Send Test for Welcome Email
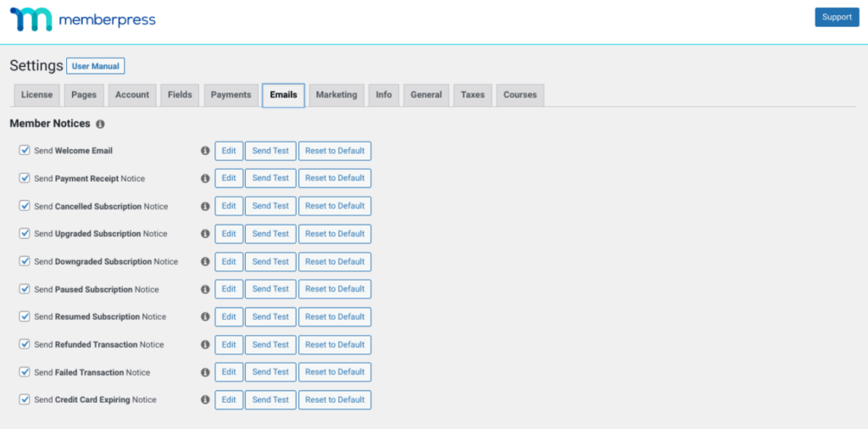 coord(270,151)
